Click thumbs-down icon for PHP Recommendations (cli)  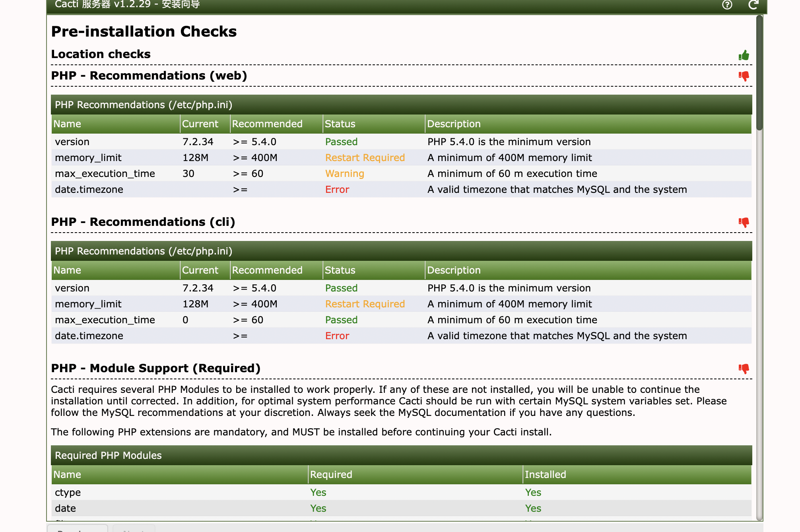point(744,222)
